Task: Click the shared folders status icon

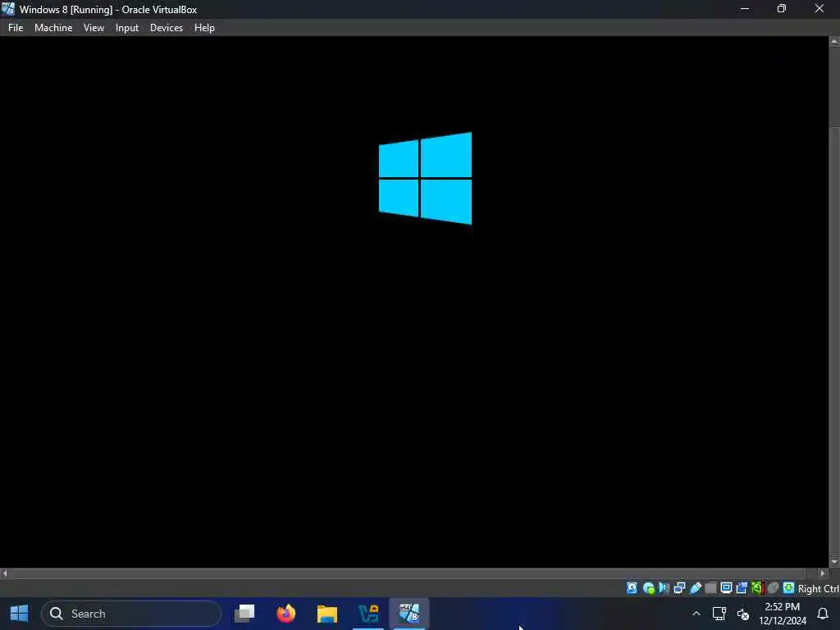Action: click(711, 588)
